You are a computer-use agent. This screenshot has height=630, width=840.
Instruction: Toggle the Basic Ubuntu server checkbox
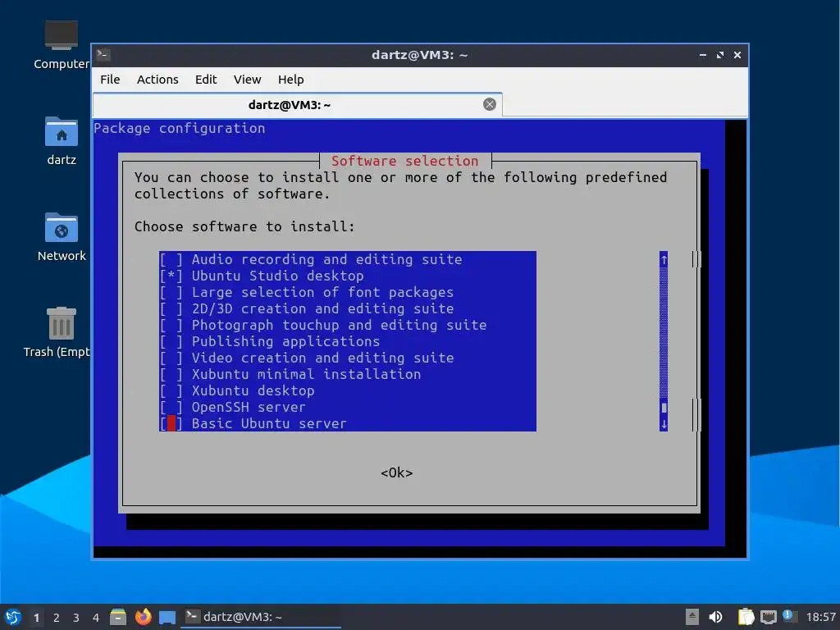click(171, 424)
